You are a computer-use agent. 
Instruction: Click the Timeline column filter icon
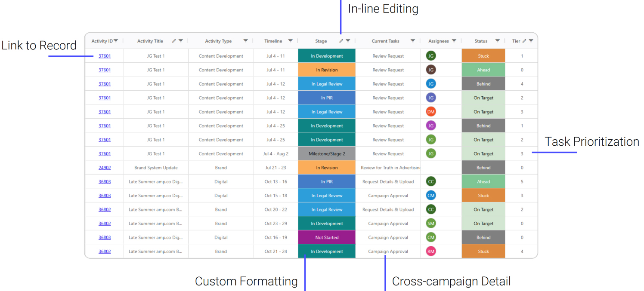click(x=290, y=41)
